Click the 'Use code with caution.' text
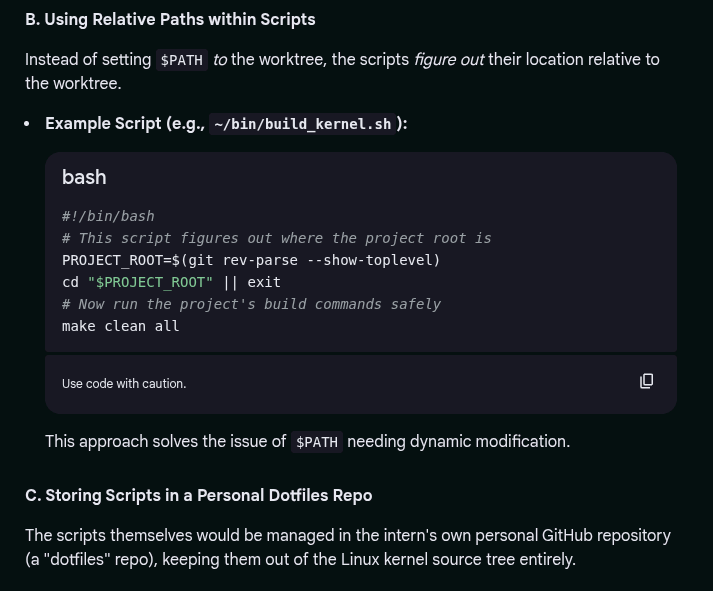713x591 pixels. click(124, 383)
